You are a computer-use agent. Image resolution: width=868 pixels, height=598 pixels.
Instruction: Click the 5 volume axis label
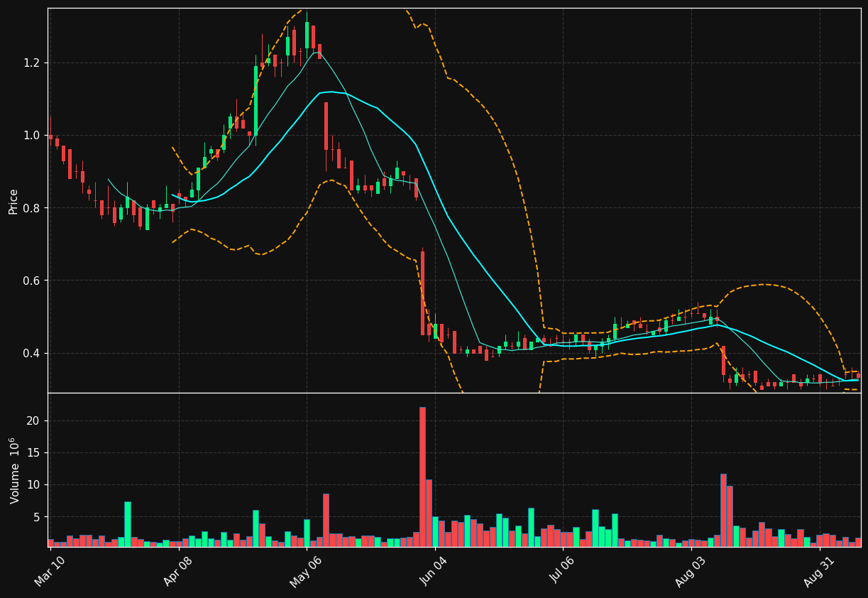coord(37,516)
